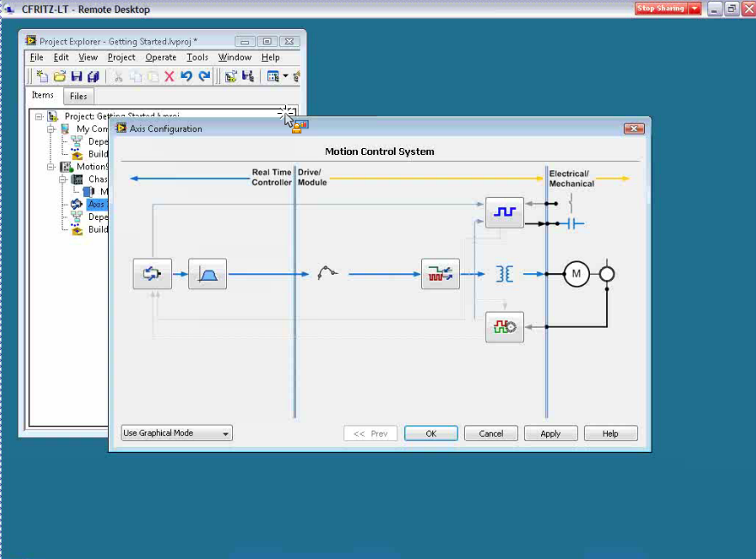Click the motor symbol labeled M
756x559 pixels.
(x=576, y=274)
